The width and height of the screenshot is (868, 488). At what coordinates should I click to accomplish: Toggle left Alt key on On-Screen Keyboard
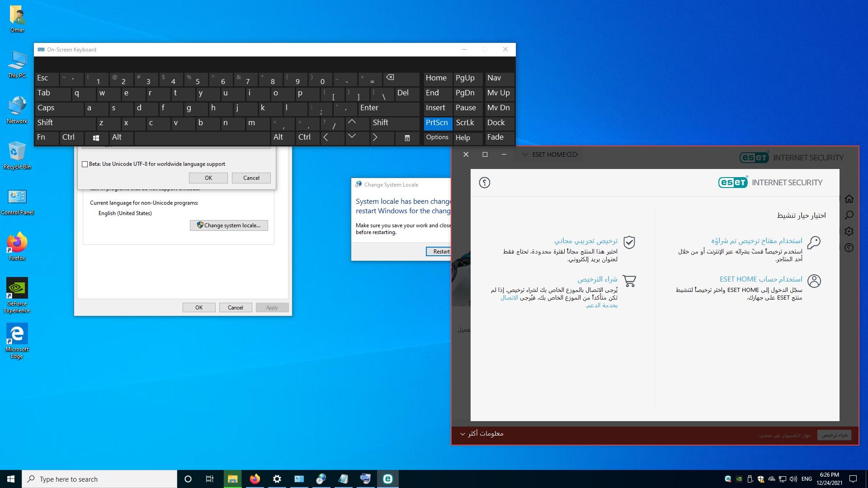[x=121, y=137]
